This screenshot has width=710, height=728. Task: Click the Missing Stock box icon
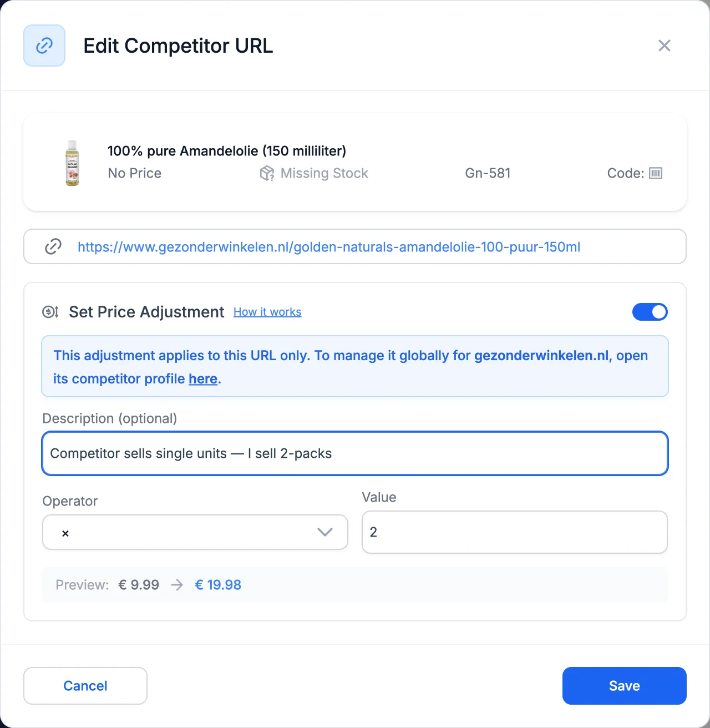(x=267, y=173)
